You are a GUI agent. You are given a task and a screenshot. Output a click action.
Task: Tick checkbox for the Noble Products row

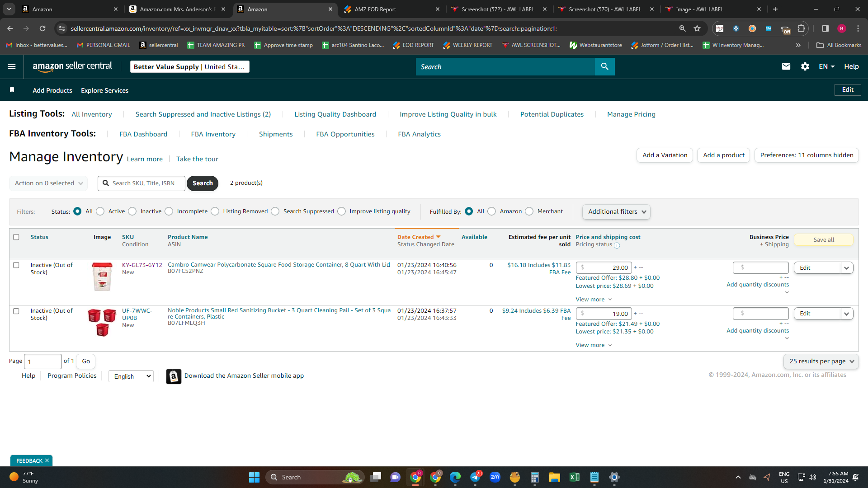pyautogui.click(x=16, y=311)
